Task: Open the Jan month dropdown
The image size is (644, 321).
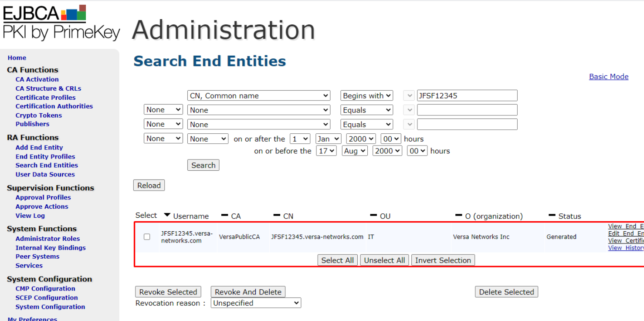Action: (x=328, y=139)
